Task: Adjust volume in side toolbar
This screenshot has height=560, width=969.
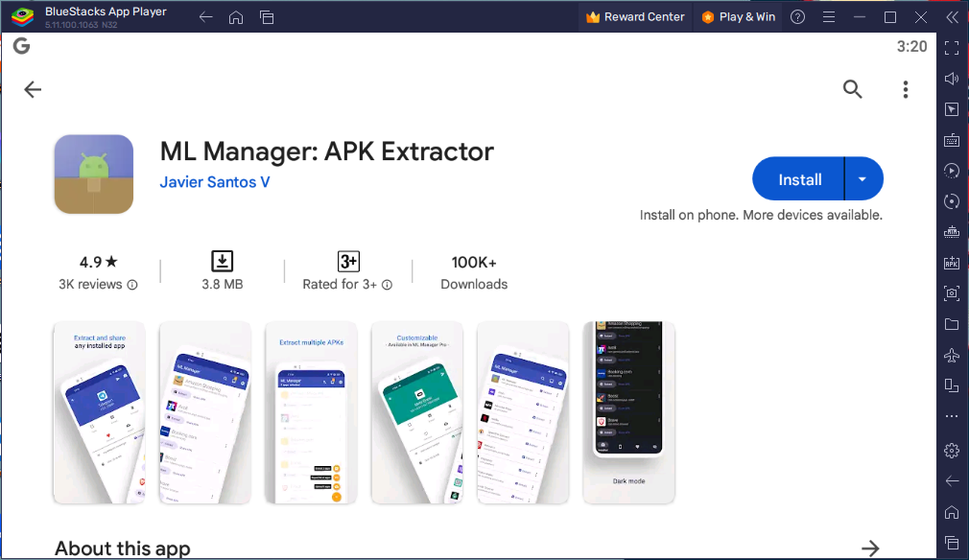Action: pyautogui.click(x=952, y=79)
